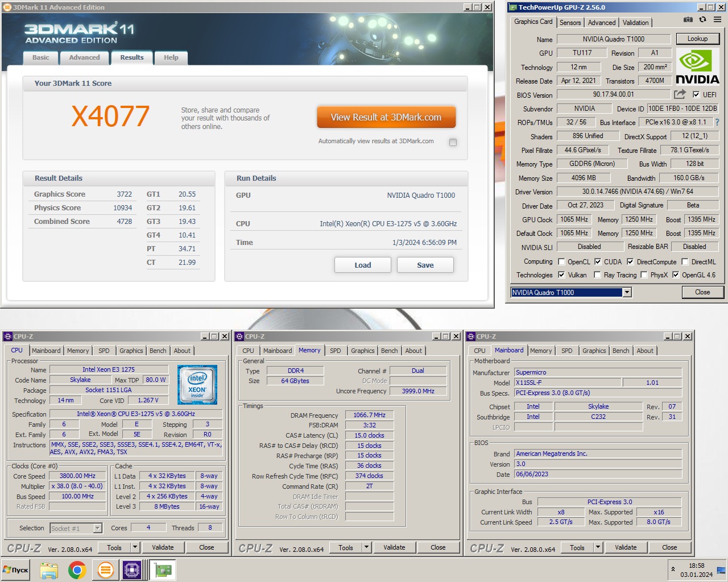Open the GPU-Z Sensors tab

(570, 23)
